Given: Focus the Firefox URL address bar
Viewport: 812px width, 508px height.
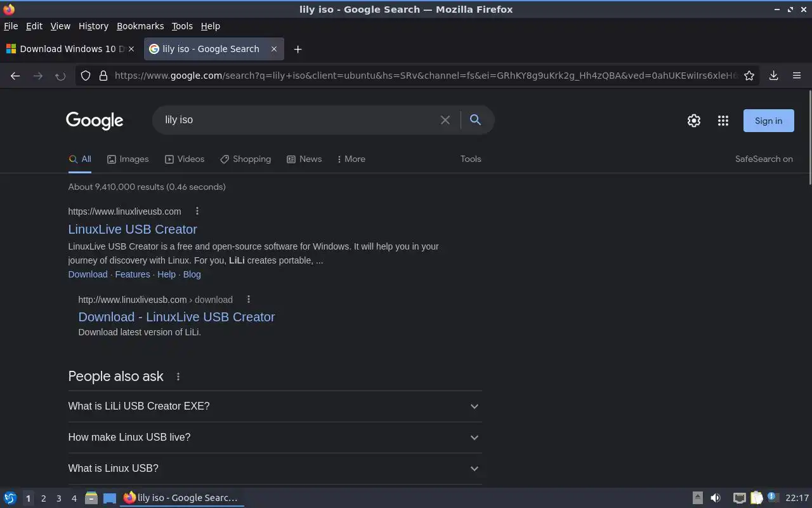Looking at the screenshot, I should point(425,76).
